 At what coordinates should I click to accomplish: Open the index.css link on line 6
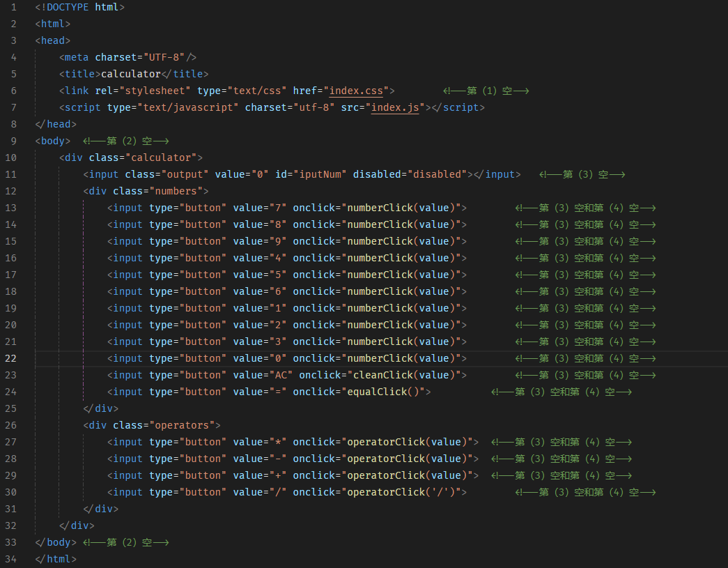(356, 91)
